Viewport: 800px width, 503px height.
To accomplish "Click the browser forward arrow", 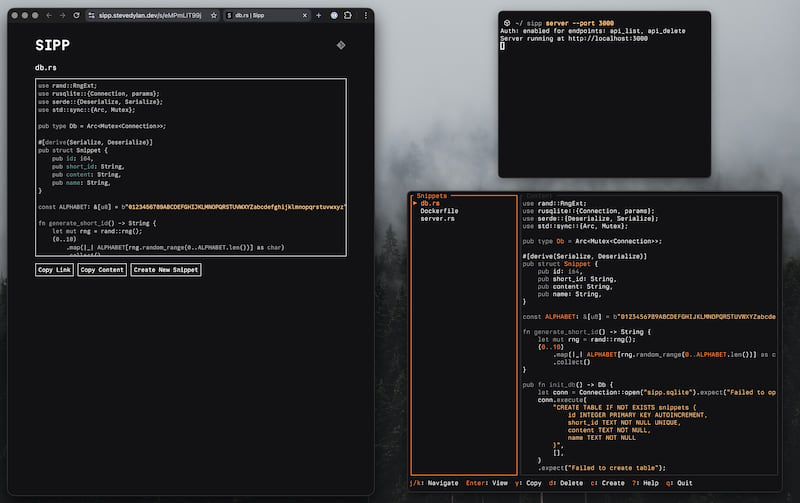I will (63, 16).
